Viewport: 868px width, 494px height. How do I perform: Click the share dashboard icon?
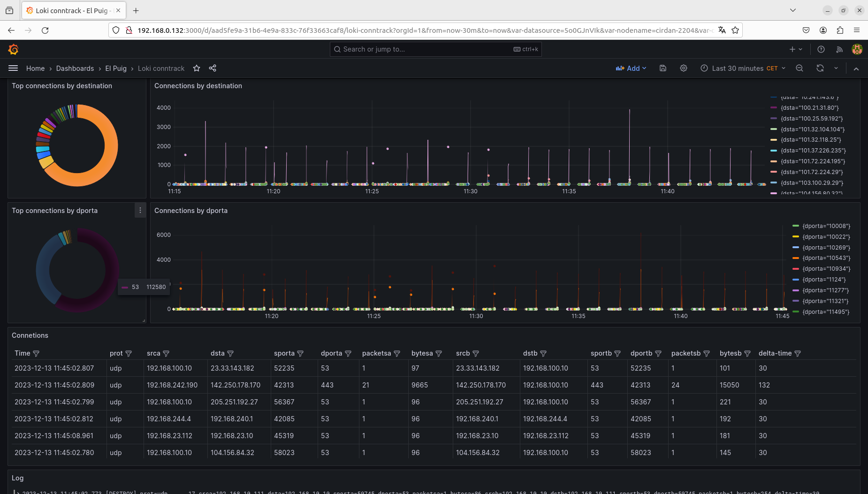pyautogui.click(x=213, y=68)
